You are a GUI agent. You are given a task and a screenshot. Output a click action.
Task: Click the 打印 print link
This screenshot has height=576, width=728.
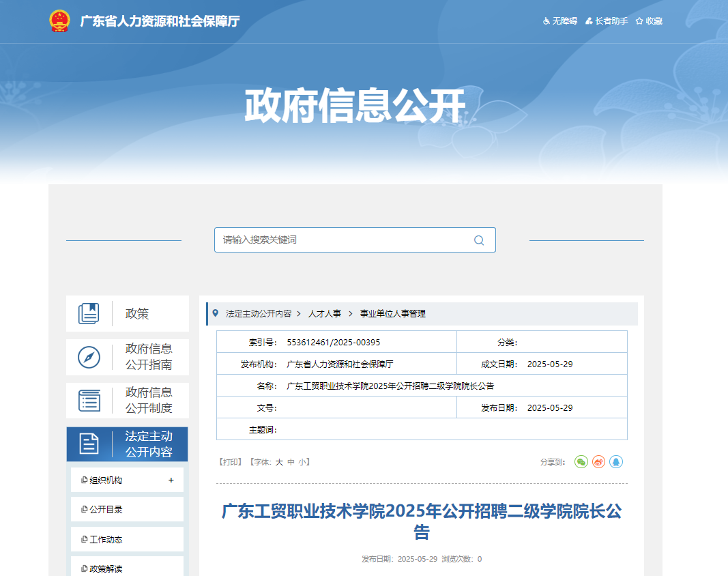231,462
